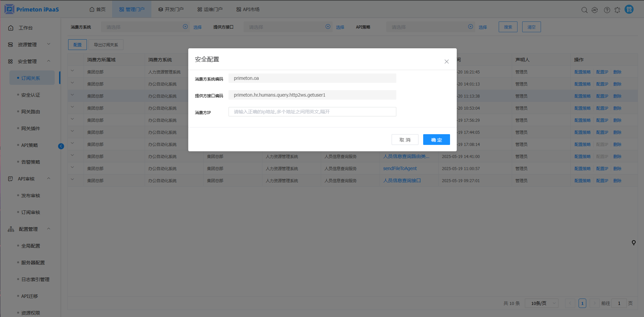Open notifications bell icon
Image resolution: width=644 pixels, height=317 pixels.
point(617,10)
